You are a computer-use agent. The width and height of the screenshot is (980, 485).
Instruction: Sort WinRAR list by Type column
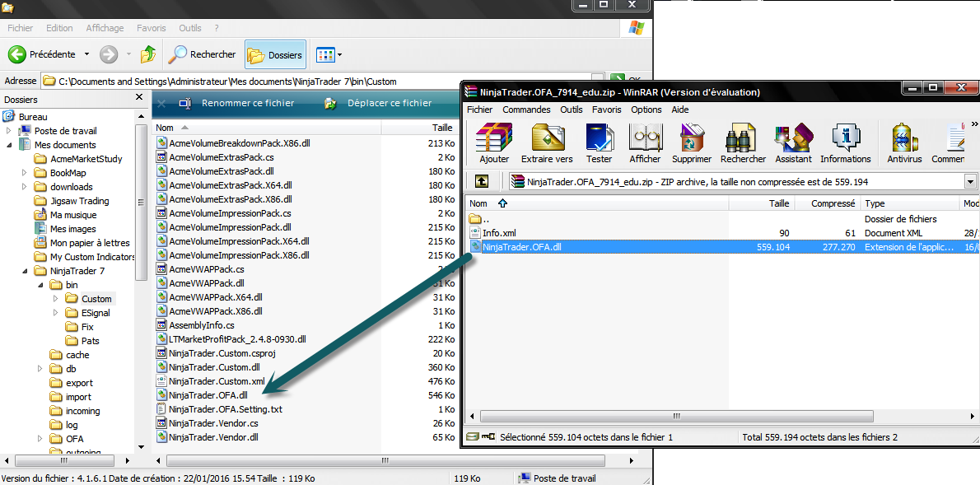910,203
